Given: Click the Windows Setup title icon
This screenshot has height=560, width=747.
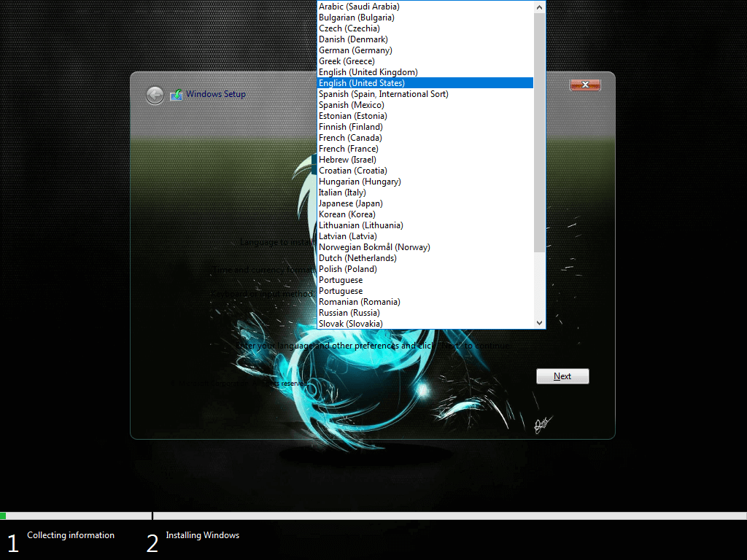Looking at the screenshot, I should coord(177,95).
